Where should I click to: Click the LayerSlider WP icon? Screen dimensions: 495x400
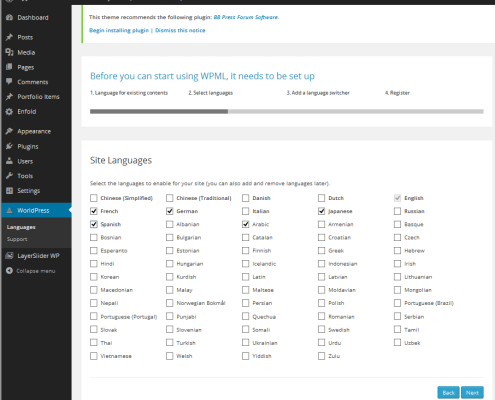point(9,256)
